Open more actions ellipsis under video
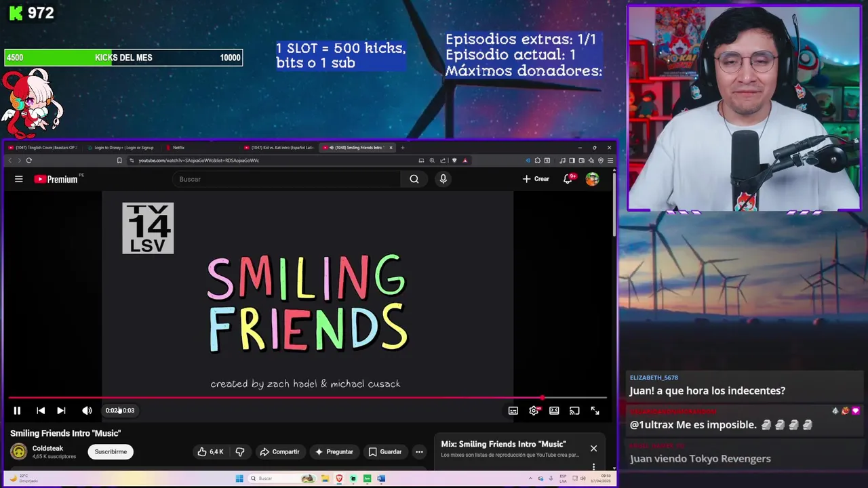The width and height of the screenshot is (868, 488). coord(419,451)
